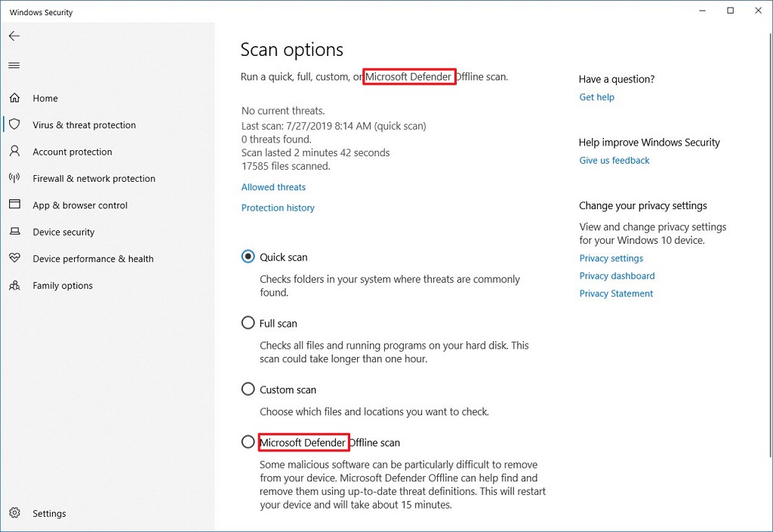Open the Privacy settings link
Viewport: 773px width, 532px height.
click(x=611, y=258)
